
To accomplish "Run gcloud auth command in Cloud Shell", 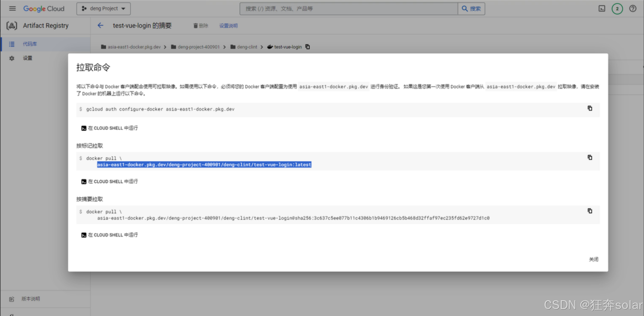I will click(109, 128).
